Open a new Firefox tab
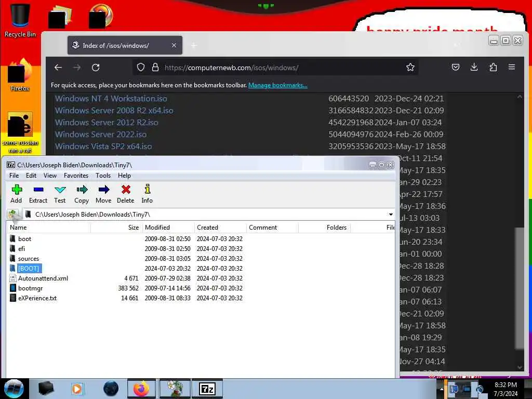The width and height of the screenshot is (532, 399). pyautogui.click(x=194, y=45)
